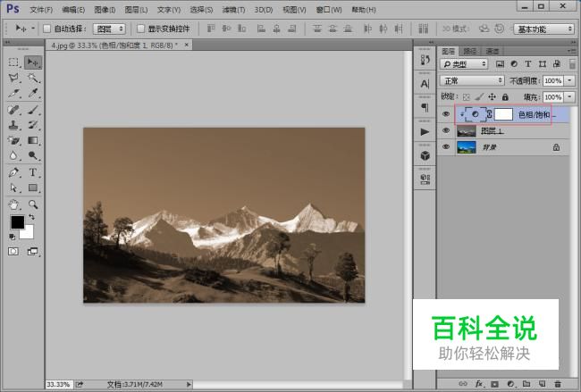Image resolution: width=581 pixels, height=392 pixels.
Task: Click the link layers icon
Action: [463, 384]
